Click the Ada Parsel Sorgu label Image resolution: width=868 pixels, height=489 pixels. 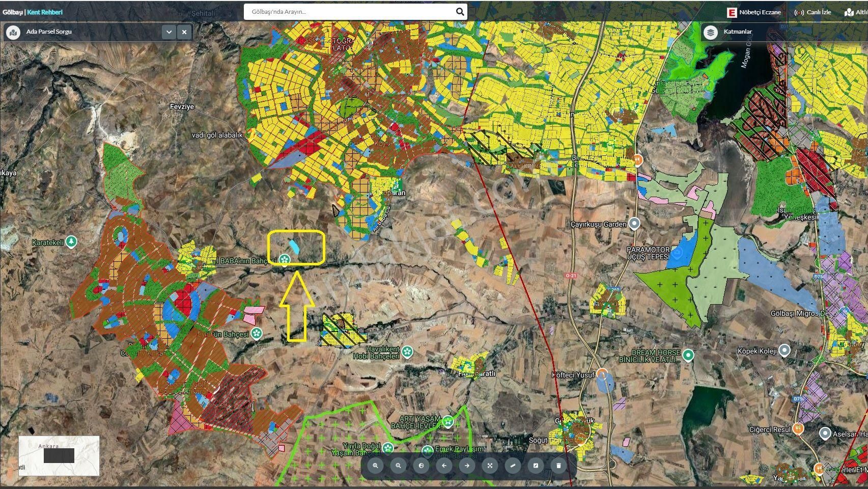(x=49, y=32)
